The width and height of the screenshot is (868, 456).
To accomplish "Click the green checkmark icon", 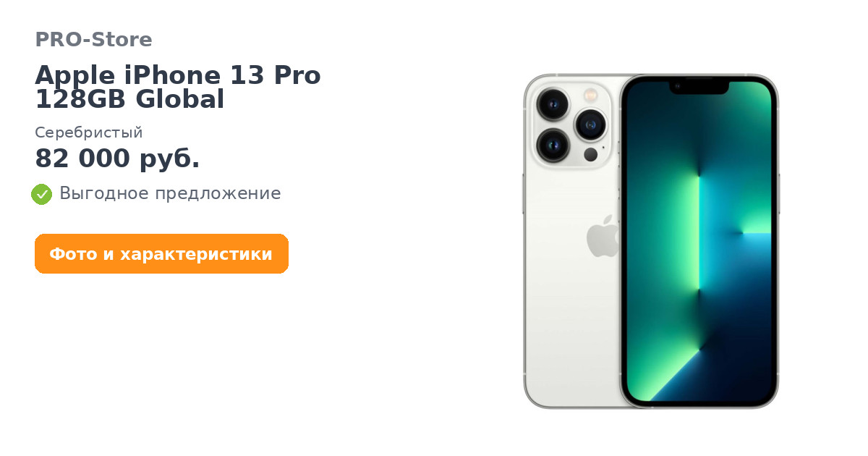I will point(42,194).
